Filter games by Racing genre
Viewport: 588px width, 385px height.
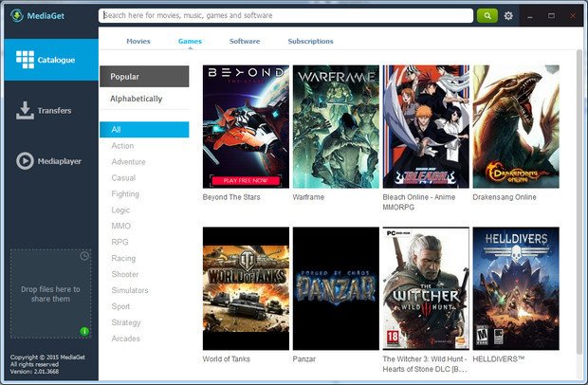click(x=123, y=258)
